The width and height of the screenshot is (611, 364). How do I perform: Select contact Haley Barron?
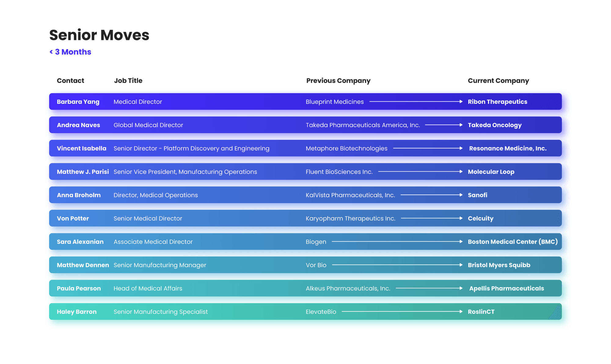pos(77,312)
